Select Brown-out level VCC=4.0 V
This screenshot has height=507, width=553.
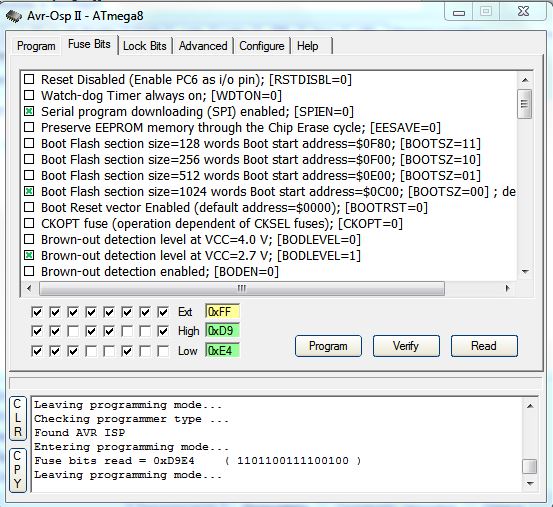(x=29, y=239)
